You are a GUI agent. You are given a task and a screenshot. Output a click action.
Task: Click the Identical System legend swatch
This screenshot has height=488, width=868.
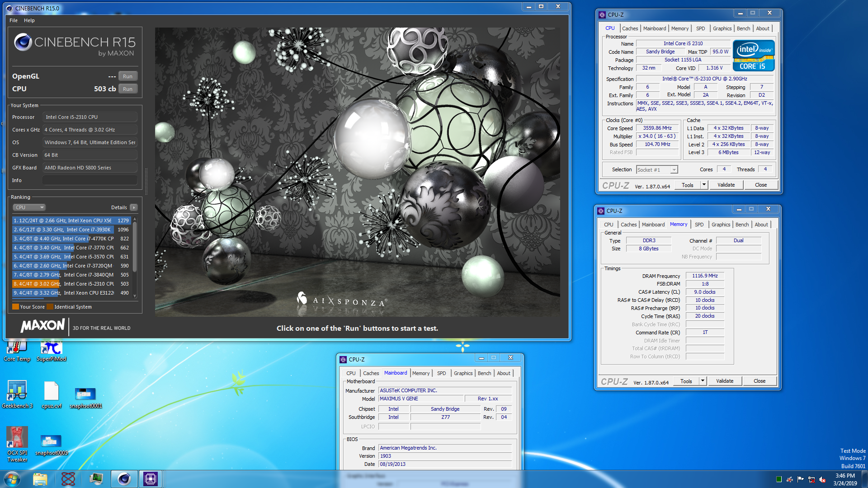[50, 307]
